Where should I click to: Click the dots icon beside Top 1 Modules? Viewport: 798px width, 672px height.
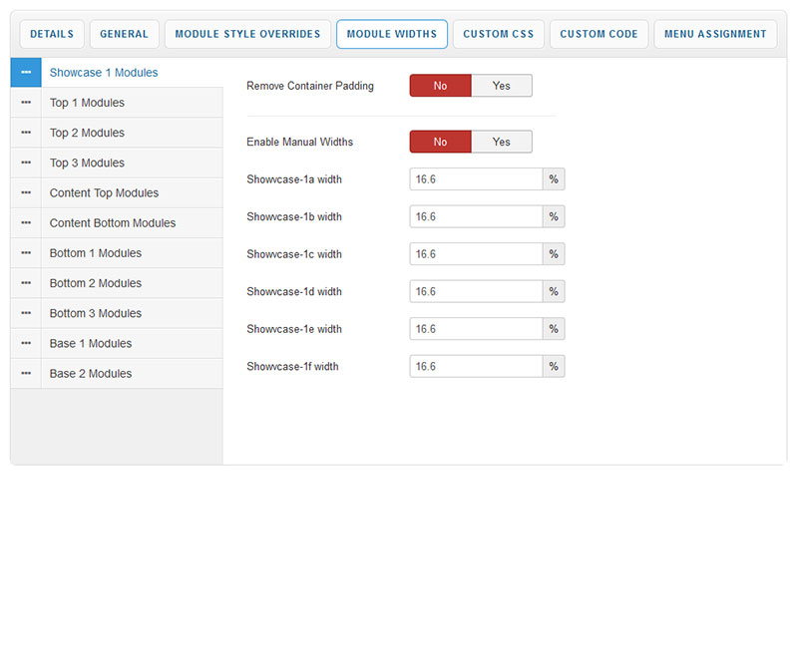26,103
